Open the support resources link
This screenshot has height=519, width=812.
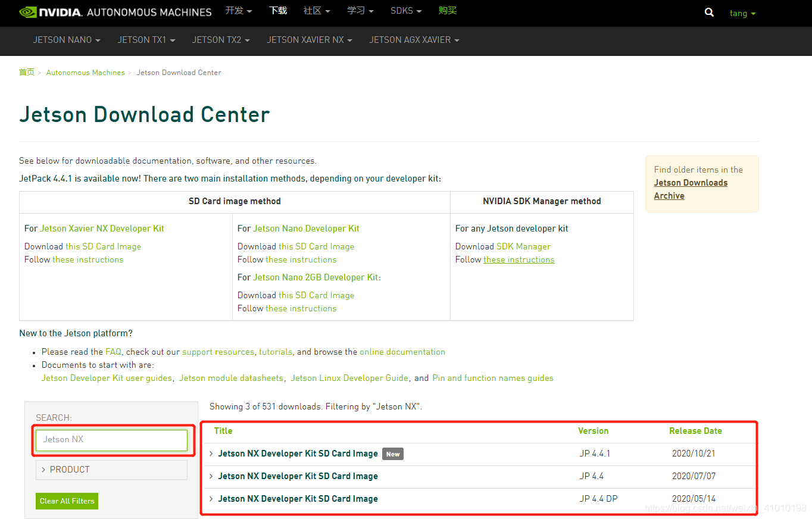218,352
